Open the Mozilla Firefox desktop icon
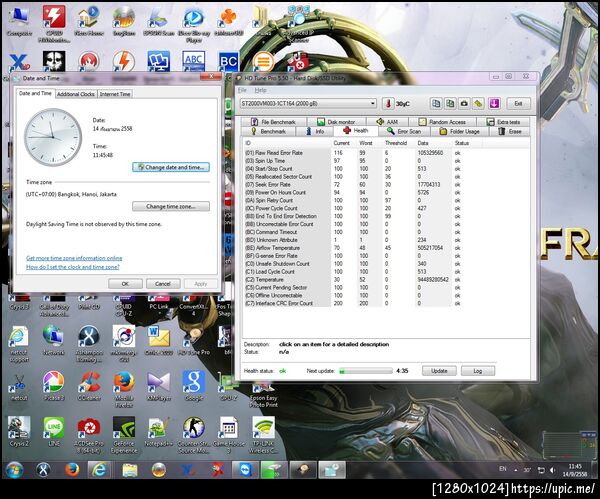600x499 pixels. (x=124, y=389)
